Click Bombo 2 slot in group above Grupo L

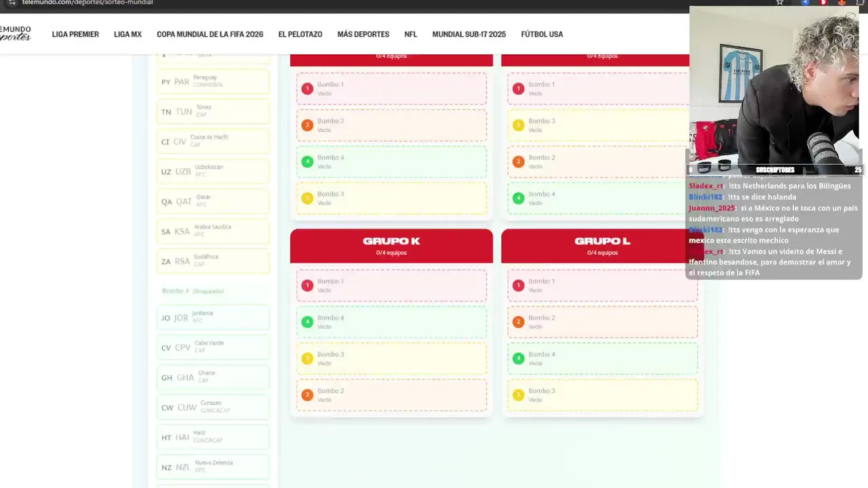[598, 162]
